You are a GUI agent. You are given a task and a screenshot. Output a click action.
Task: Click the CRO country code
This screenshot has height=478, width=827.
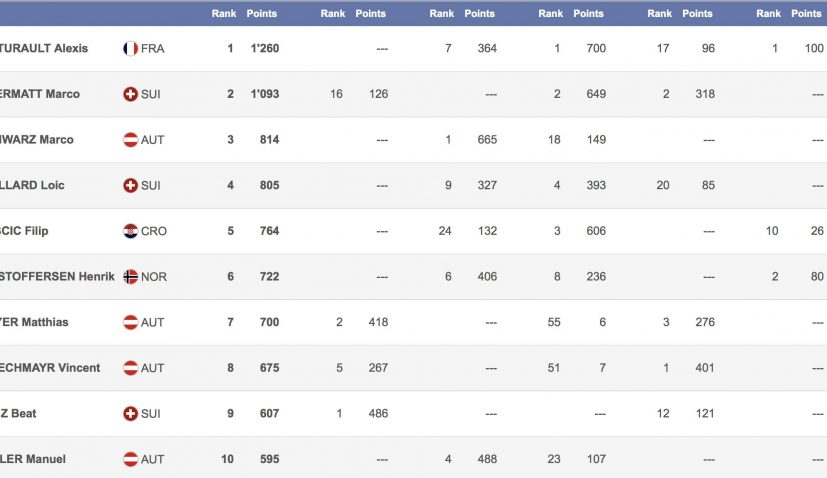coord(154,231)
